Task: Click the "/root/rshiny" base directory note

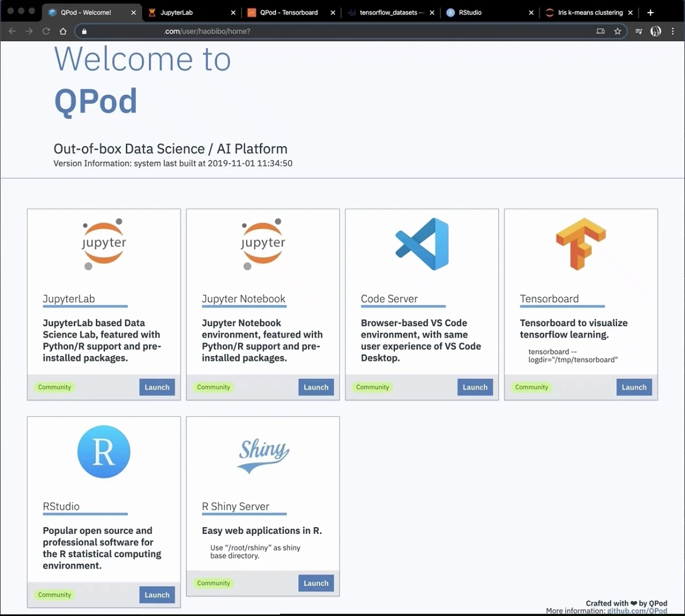Action: pyautogui.click(x=255, y=552)
